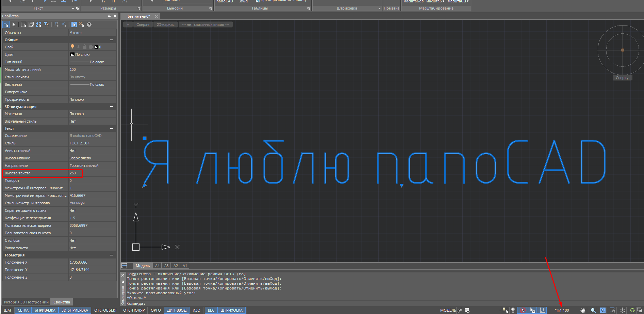Collapse the 3D-визуализация section

(x=112, y=107)
